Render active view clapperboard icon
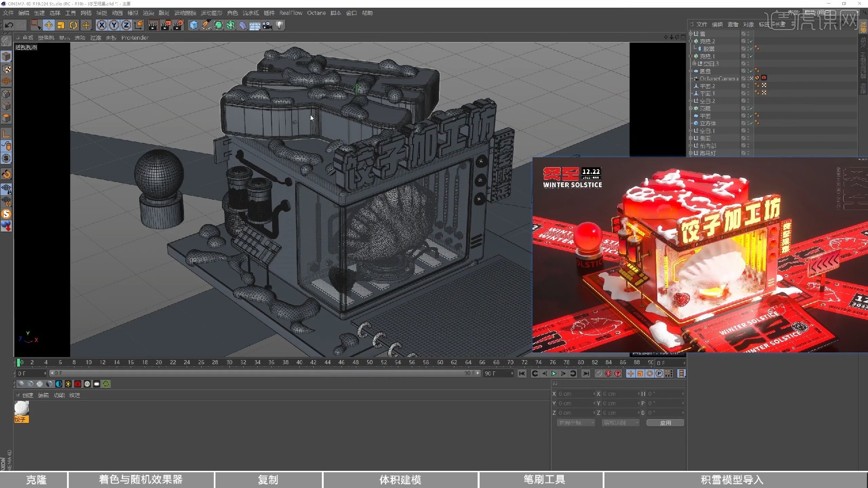This screenshot has height=488, width=868. tap(153, 25)
